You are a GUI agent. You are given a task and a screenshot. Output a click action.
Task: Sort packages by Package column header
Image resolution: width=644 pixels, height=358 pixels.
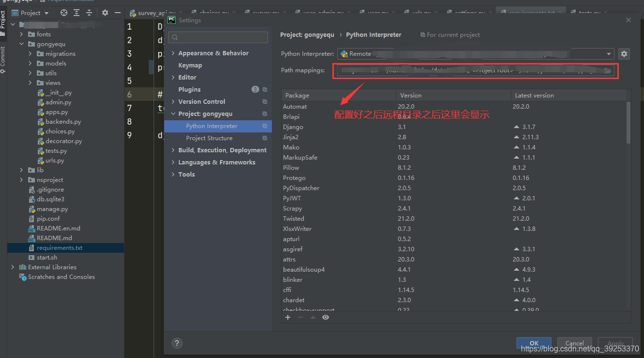tap(338, 96)
